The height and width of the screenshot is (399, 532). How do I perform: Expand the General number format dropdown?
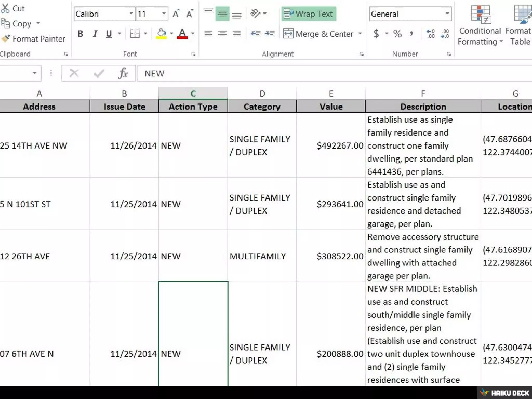[x=447, y=14]
